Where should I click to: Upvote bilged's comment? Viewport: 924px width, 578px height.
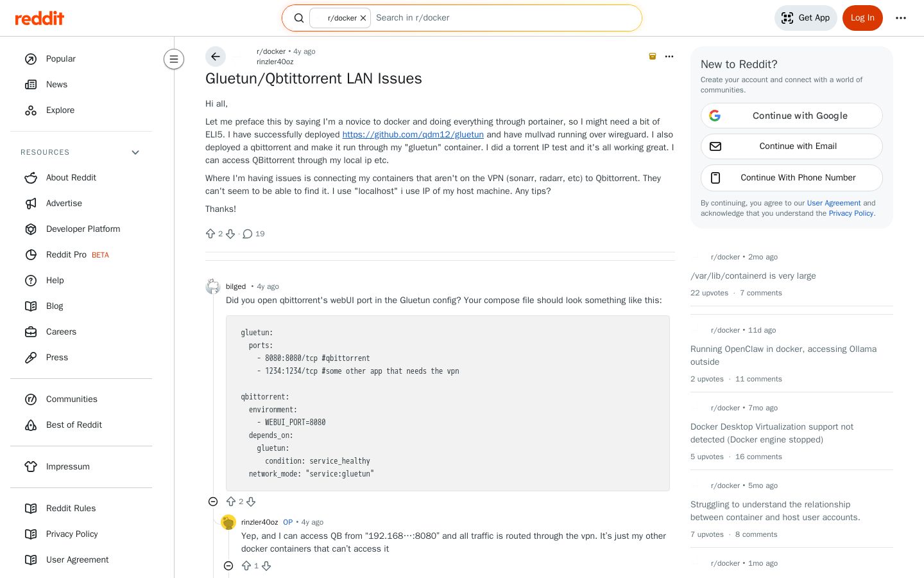(231, 502)
